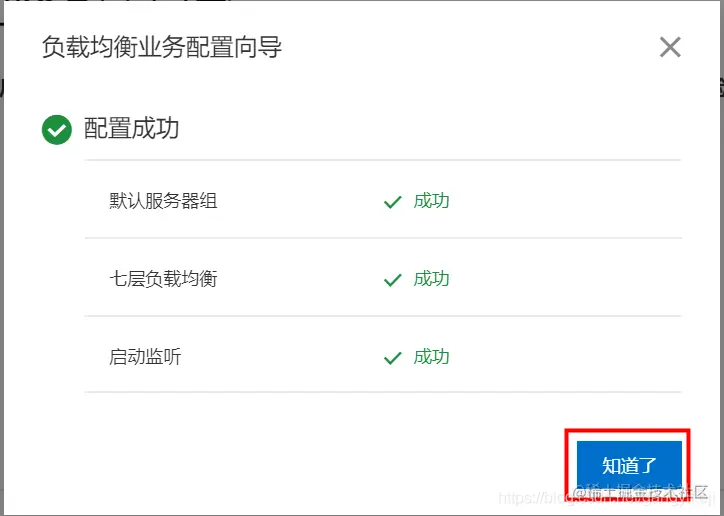Click the 稀土掘金技术社区 watermark text
Viewport: 724px width, 516px height.
(642, 494)
